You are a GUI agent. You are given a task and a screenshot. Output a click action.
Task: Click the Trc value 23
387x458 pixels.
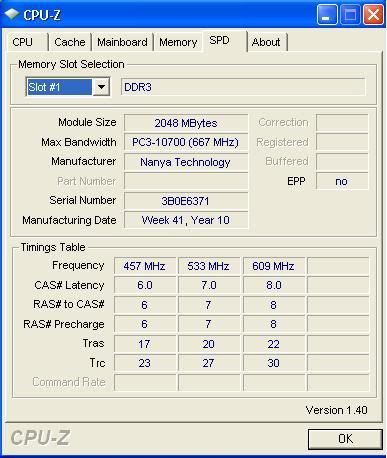click(x=145, y=363)
